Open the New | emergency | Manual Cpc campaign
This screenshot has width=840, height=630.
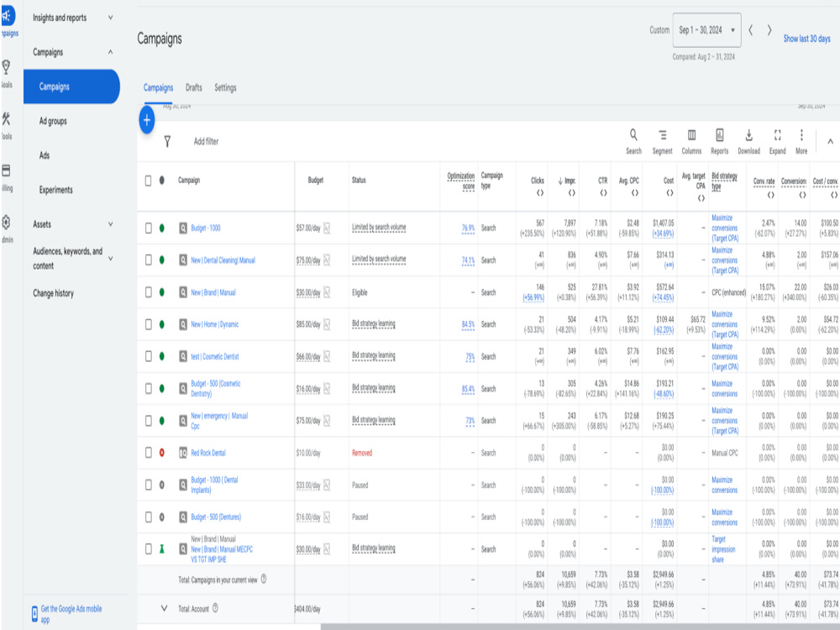click(x=219, y=421)
